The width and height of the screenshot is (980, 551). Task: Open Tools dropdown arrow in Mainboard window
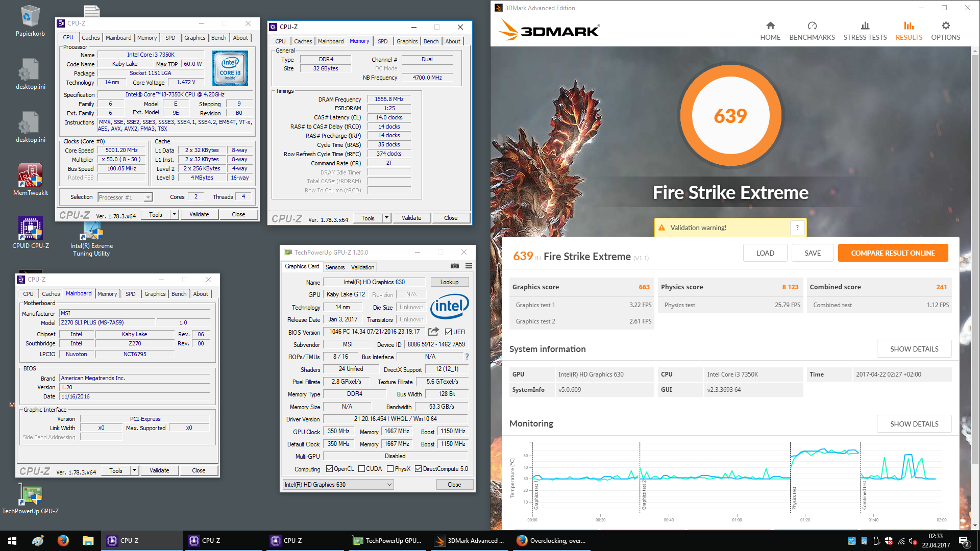[x=134, y=470]
